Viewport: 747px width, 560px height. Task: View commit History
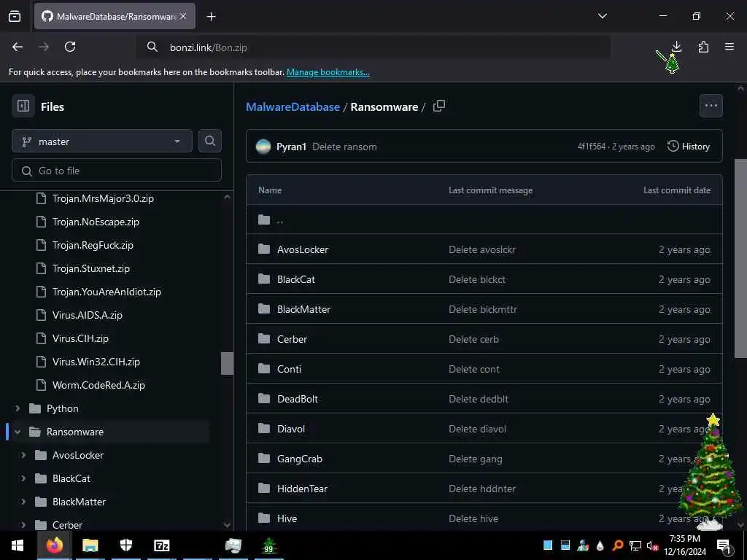[x=689, y=146]
